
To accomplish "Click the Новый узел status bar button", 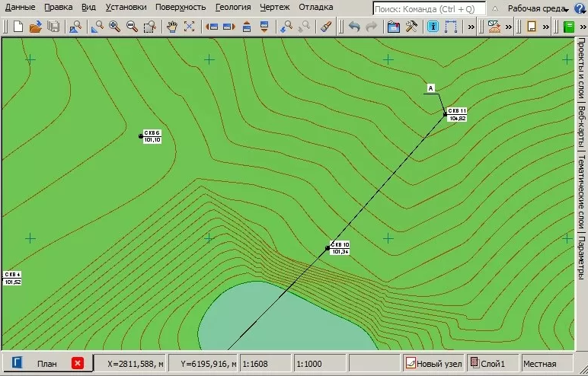I will coord(433,363).
